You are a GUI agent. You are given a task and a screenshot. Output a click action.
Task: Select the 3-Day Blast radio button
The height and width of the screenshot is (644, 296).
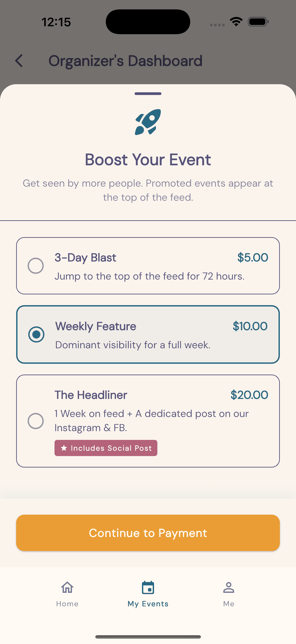point(36,265)
